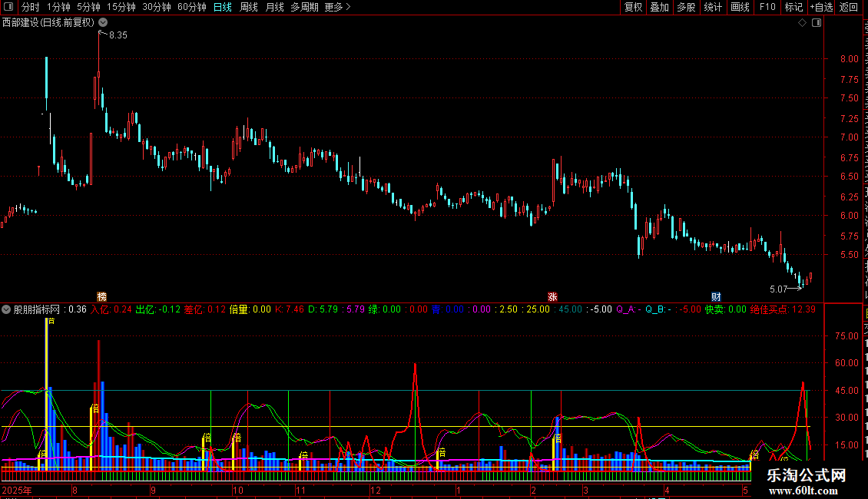
Task: Click the 差亿: 0.12 indicator value
Action: pyautogui.click(x=205, y=309)
